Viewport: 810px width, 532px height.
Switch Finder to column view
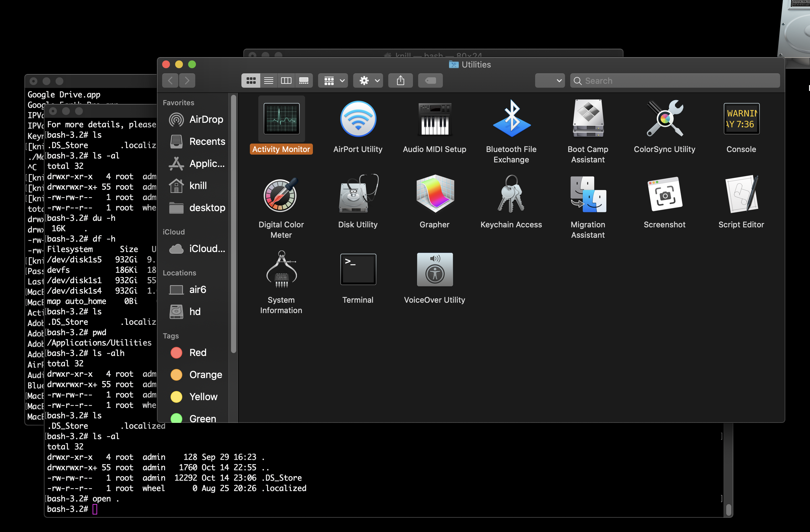286,81
